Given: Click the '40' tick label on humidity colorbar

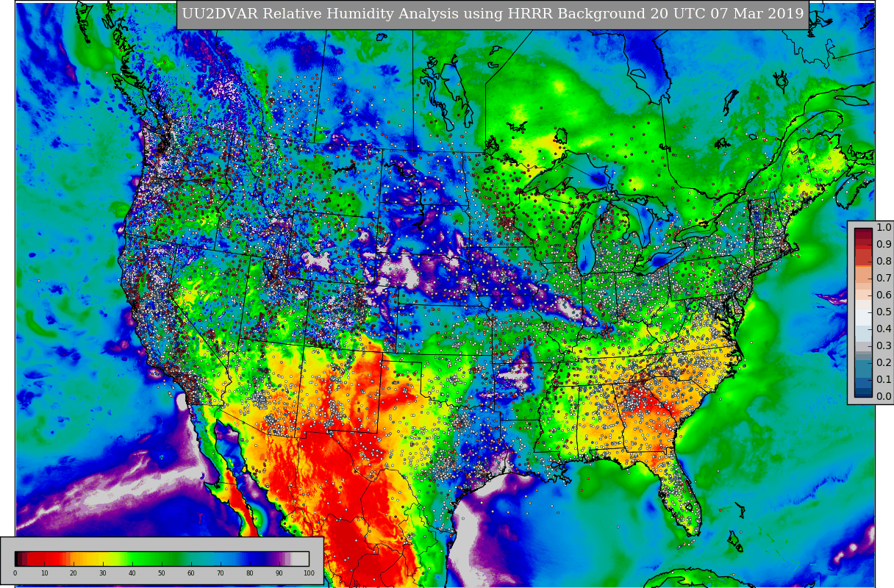Looking at the screenshot, I should click(132, 573).
